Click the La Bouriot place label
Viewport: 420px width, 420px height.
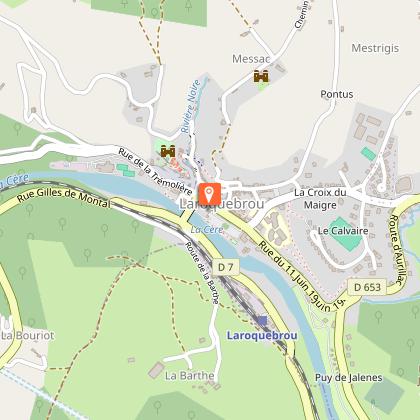(28, 335)
